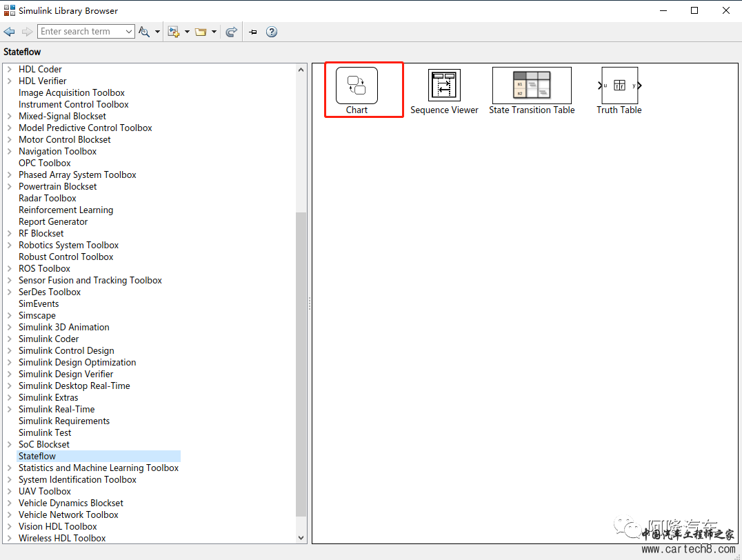Select Simulink Extras library
This screenshot has width=742, height=560.
pos(48,398)
